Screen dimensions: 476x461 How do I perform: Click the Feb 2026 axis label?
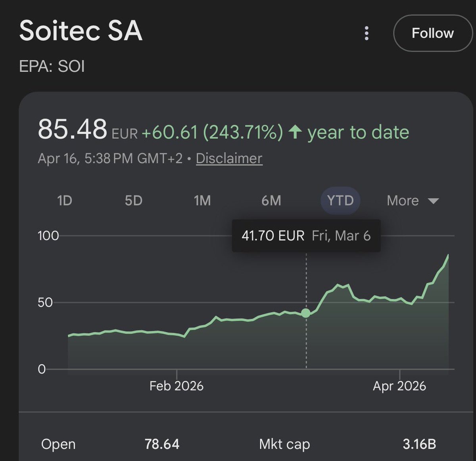[x=177, y=386]
